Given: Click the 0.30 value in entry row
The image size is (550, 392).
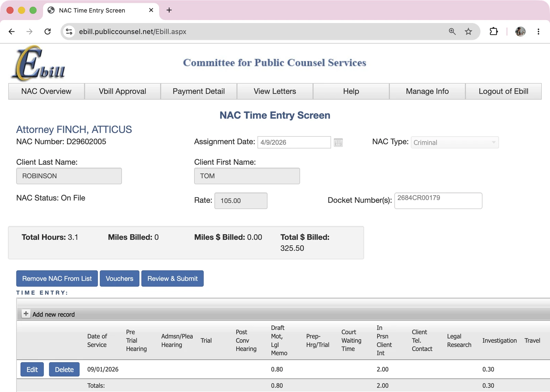Looking at the screenshot, I should 488,369.
